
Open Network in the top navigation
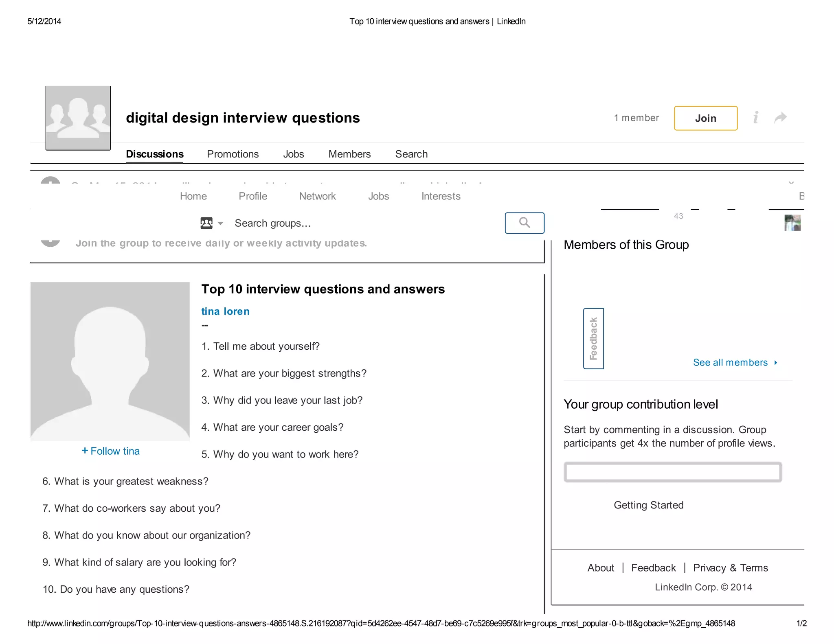pos(317,196)
